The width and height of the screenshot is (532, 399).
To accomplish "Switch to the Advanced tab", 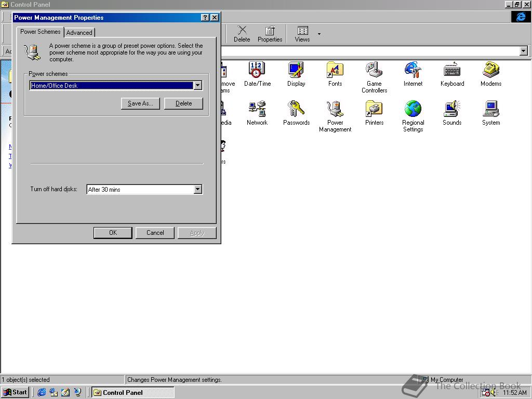I will point(79,33).
